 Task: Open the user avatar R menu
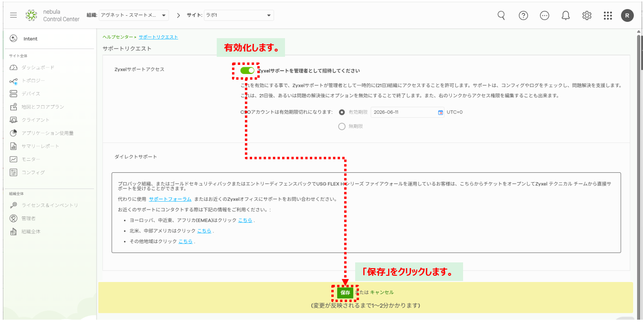point(627,15)
